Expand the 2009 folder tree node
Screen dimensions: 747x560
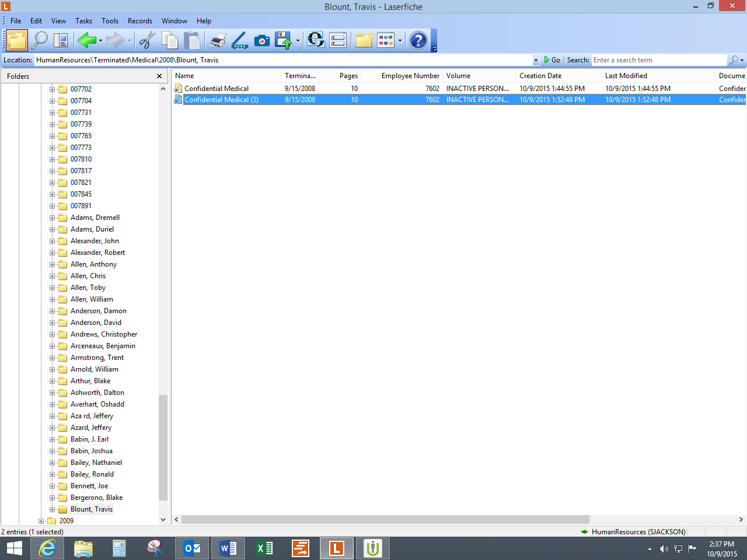(41, 521)
